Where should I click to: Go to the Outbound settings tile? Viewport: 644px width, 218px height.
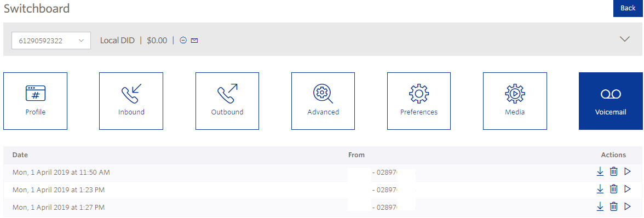pos(227,101)
